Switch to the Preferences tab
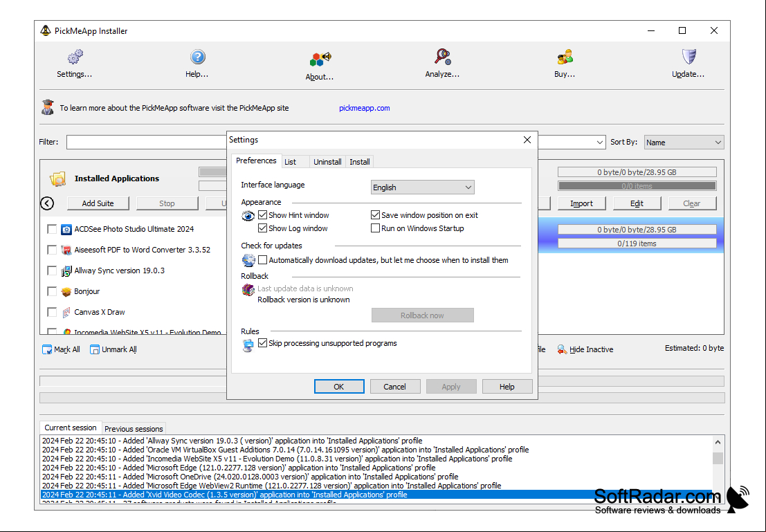The height and width of the screenshot is (532, 766). 256,160
